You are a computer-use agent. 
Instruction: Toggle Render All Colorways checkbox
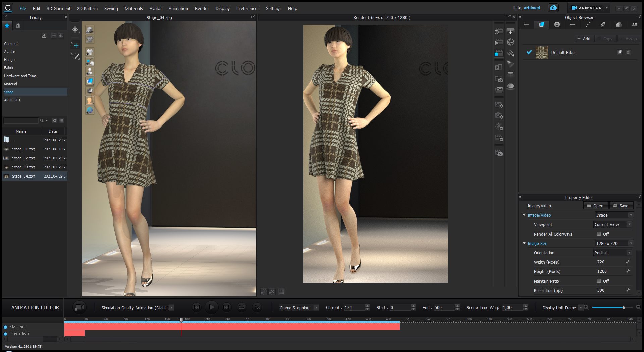599,234
